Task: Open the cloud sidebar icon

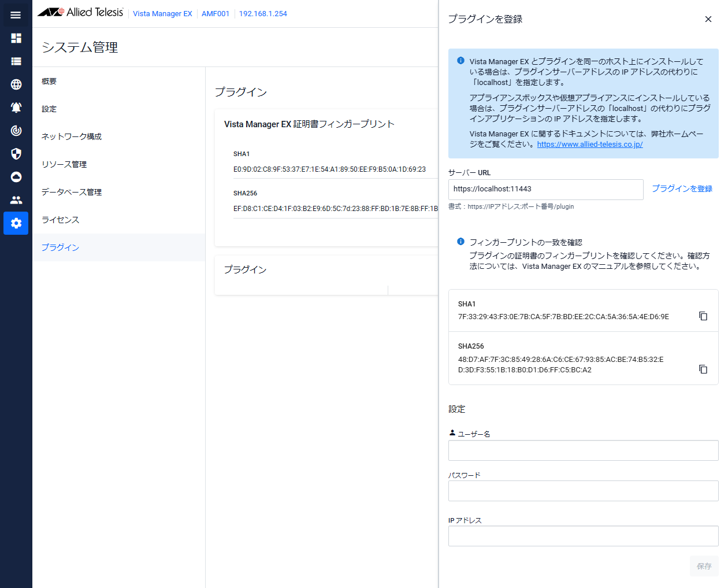Action: coord(16,177)
